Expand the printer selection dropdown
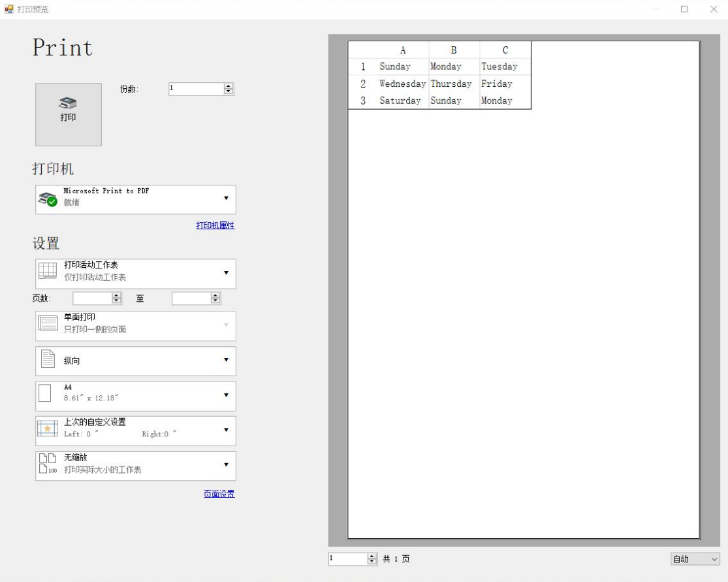This screenshot has height=582, width=728. pyautogui.click(x=226, y=199)
